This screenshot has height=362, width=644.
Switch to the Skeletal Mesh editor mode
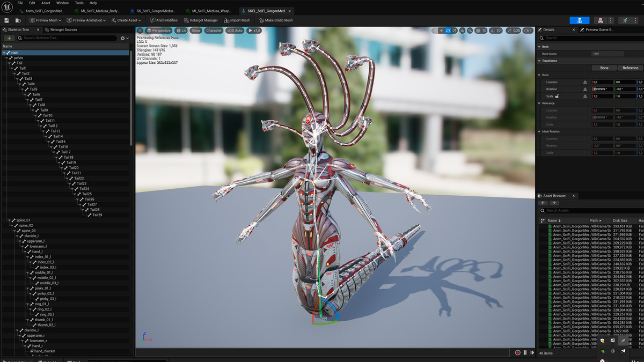(600, 20)
